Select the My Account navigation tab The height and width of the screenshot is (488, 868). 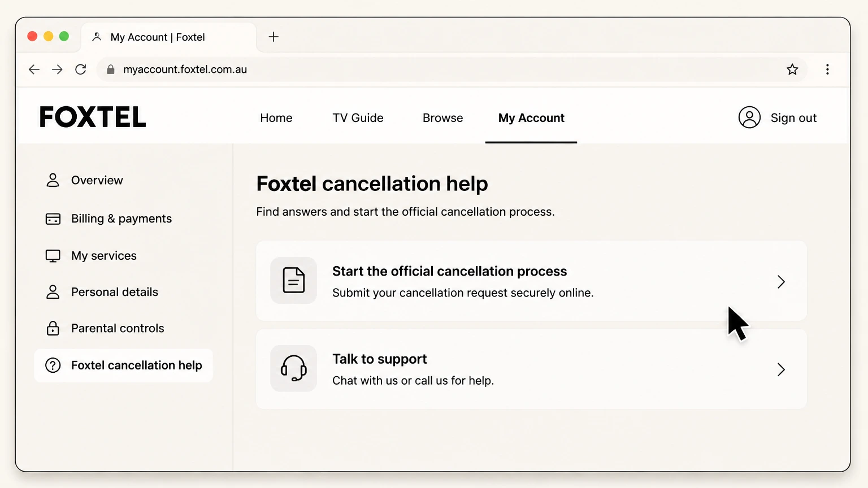point(531,118)
